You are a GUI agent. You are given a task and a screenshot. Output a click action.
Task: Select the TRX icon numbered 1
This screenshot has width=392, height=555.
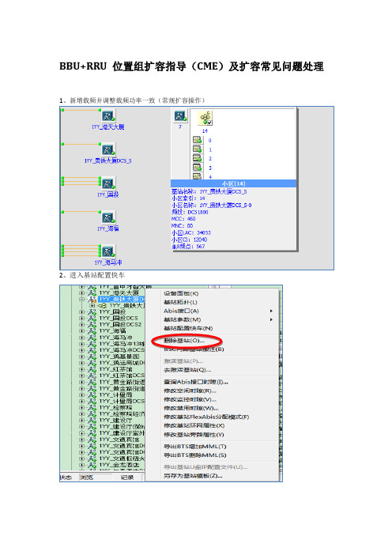coord(197,149)
